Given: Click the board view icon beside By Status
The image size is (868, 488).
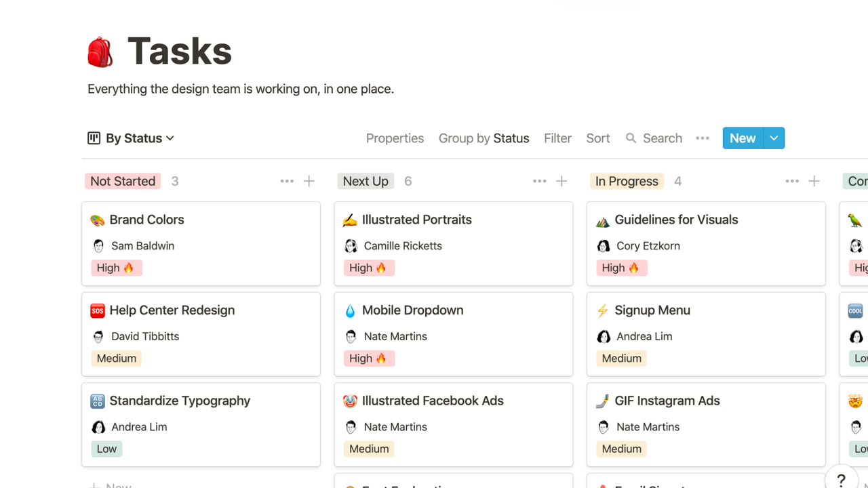Looking at the screenshot, I should [x=94, y=138].
